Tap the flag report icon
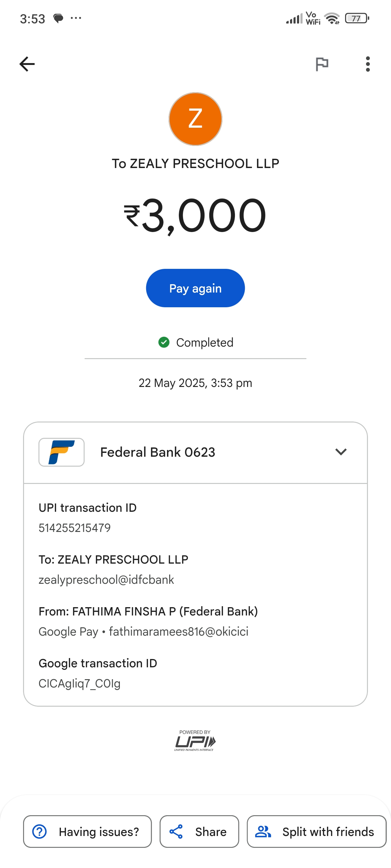 pyautogui.click(x=321, y=64)
